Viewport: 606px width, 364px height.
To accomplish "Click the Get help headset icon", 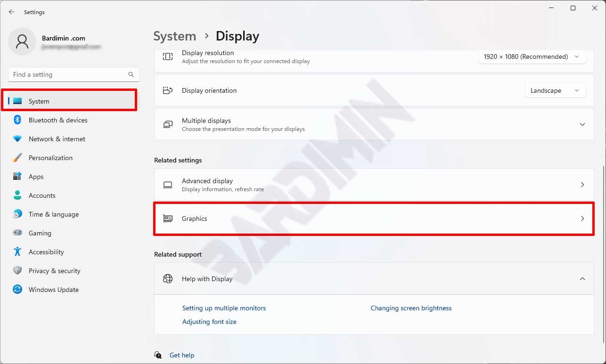I will coord(158,355).
